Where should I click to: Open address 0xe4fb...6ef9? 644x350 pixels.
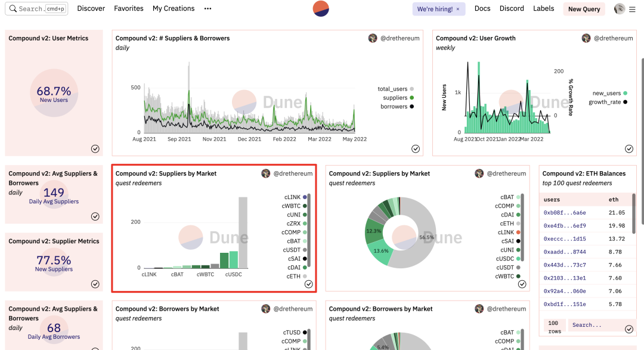click(565, 226)
